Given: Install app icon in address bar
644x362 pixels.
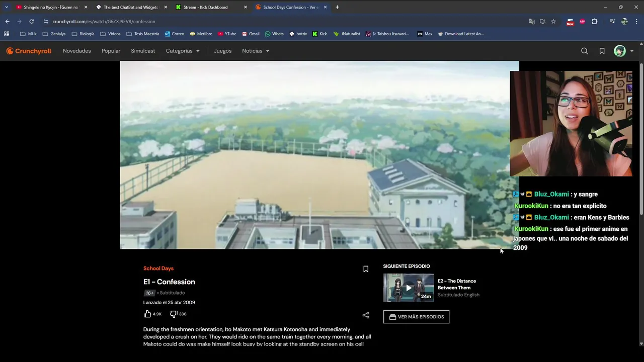Looking at the screenshot, I should click(x=542, y=21).
